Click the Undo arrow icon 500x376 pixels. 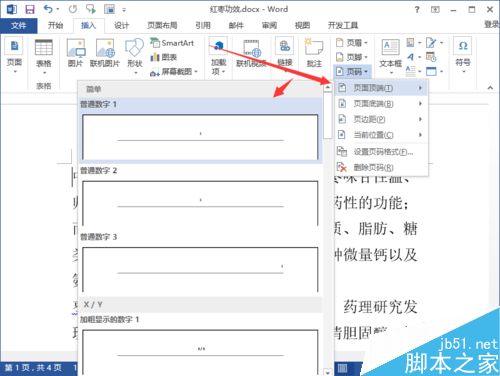pyautogui.click(x=49, y=9)
